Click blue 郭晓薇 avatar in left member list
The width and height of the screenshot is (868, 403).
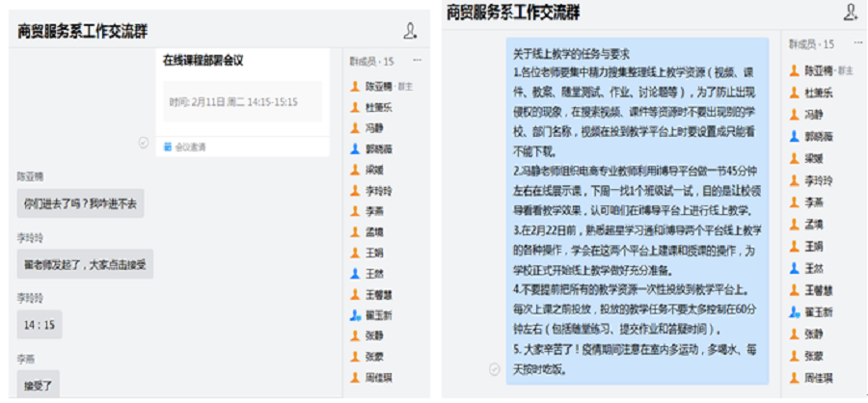pos(355,148)
